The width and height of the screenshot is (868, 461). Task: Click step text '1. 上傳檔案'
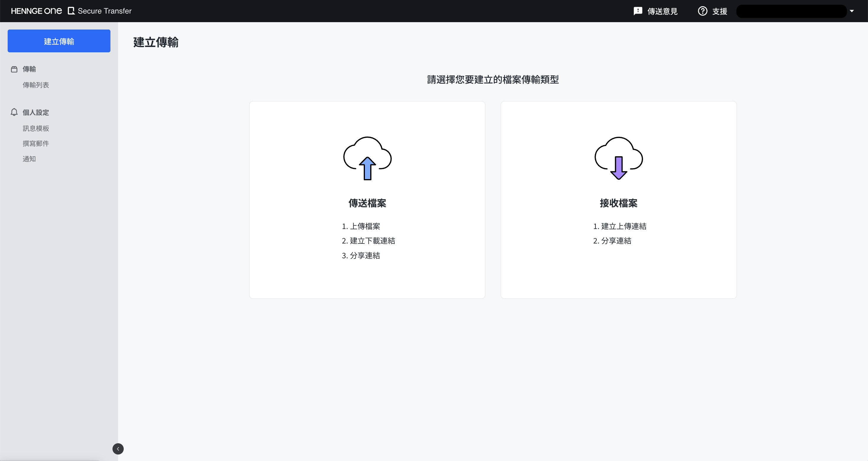coord(361,226)
